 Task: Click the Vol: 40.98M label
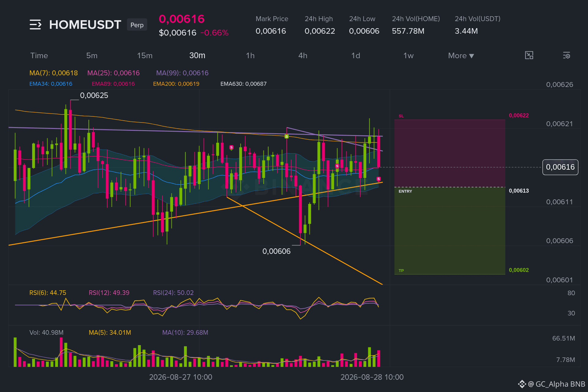(47, 333)
